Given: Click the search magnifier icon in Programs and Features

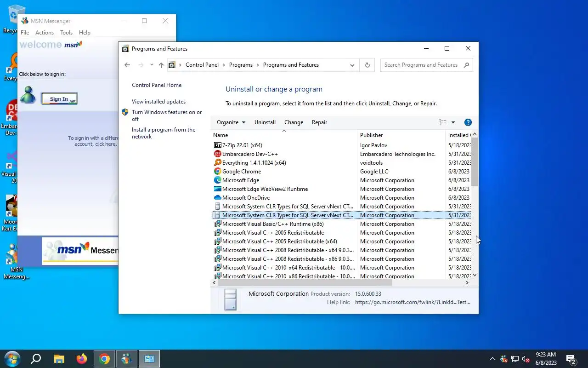Looking at the screenshot, I should coord(466,65).
